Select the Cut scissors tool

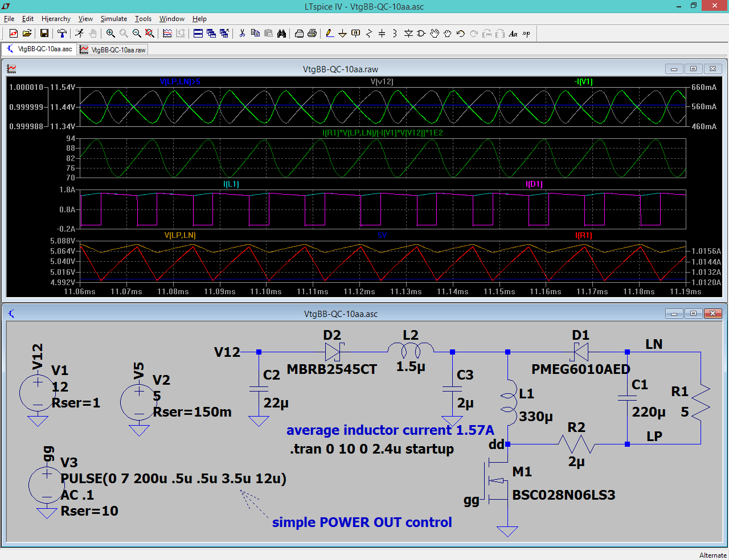point(242,34)
